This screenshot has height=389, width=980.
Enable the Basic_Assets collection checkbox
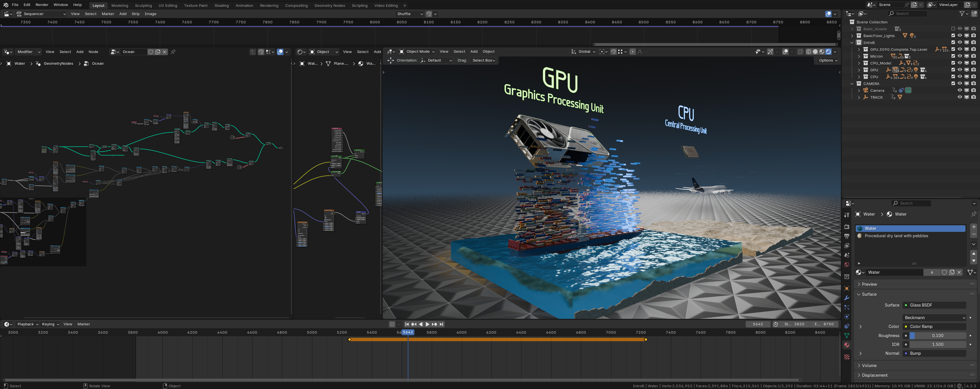953,29
